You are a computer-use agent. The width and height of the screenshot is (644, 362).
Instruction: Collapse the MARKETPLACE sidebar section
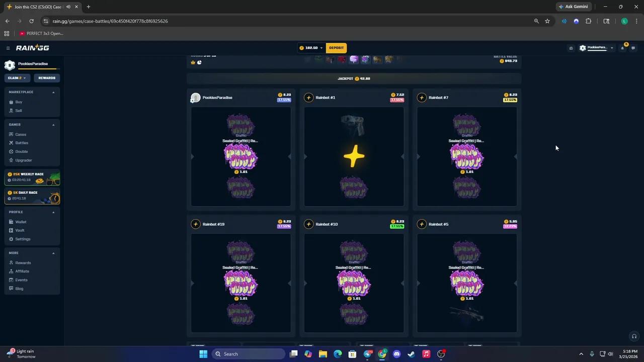pos(53,92)
